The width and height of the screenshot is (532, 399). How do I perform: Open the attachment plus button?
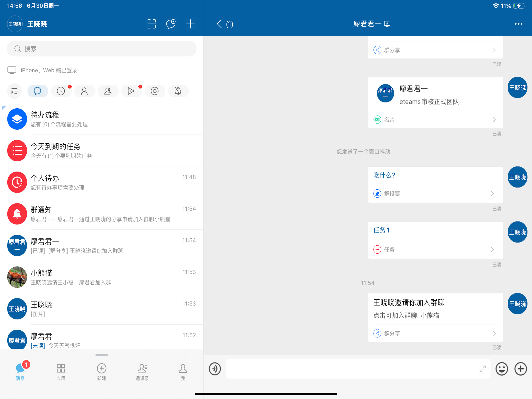tap(521, 369)
